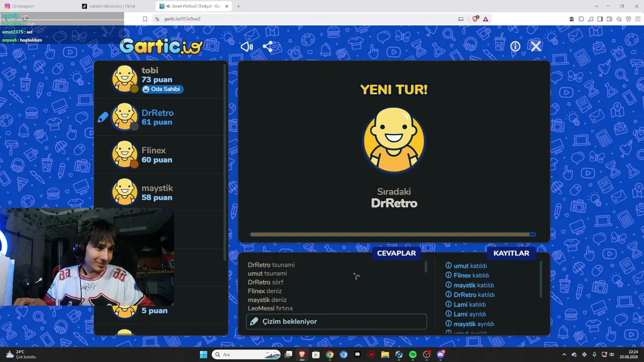
Task: Open the weather widget on taskbar
Action: 20,354
